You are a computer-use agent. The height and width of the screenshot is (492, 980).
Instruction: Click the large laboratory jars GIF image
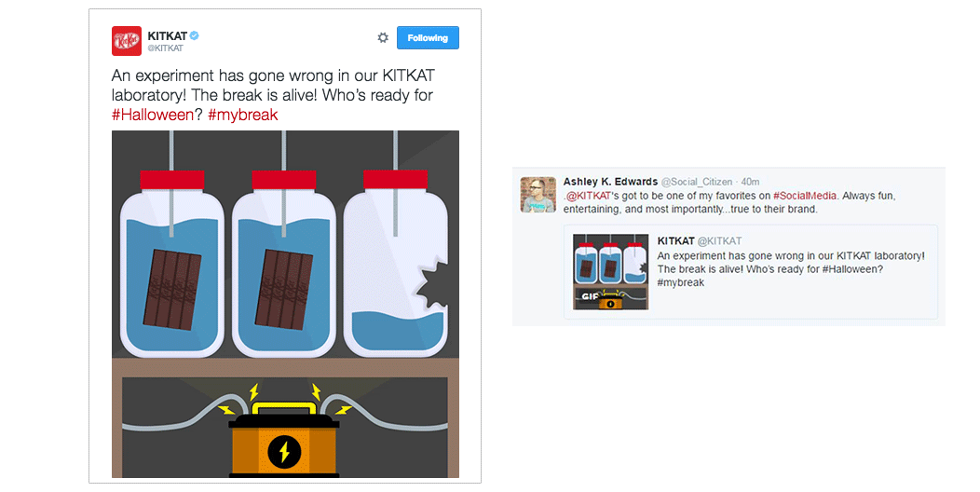(x=285, y=304)
